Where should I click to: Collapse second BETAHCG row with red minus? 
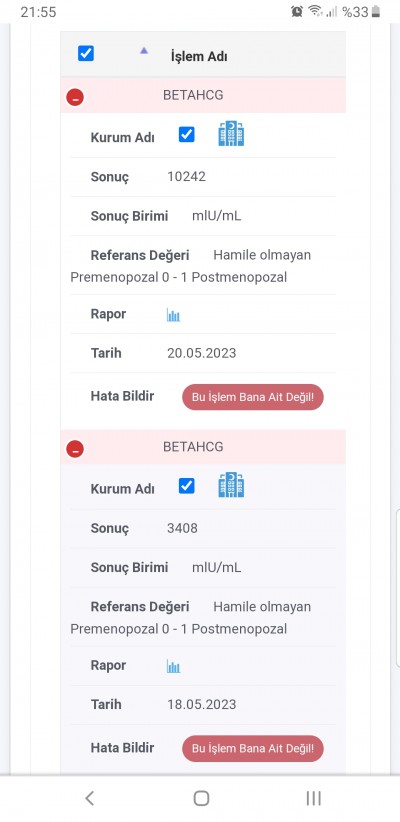tap(75, 449)
